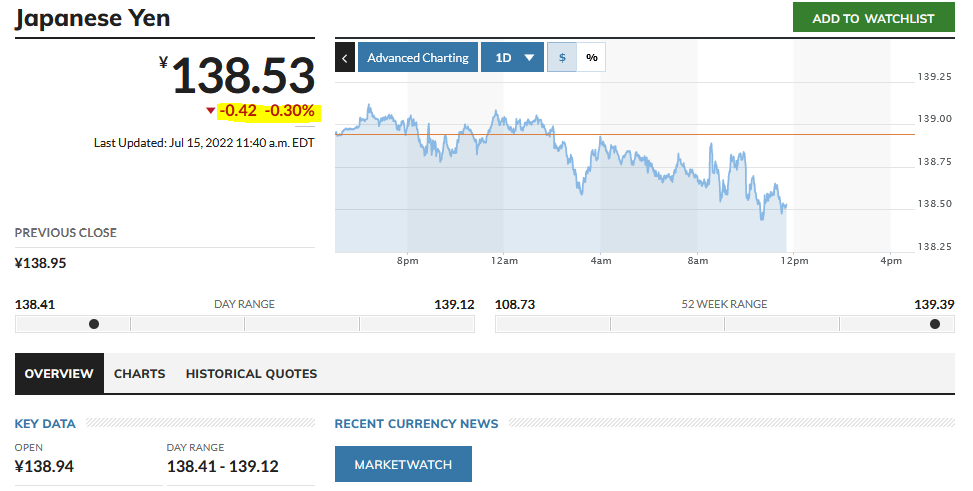Click the 52 week range marker dot
The height and width of the screenshot is (491, 973).
(935, 324)
